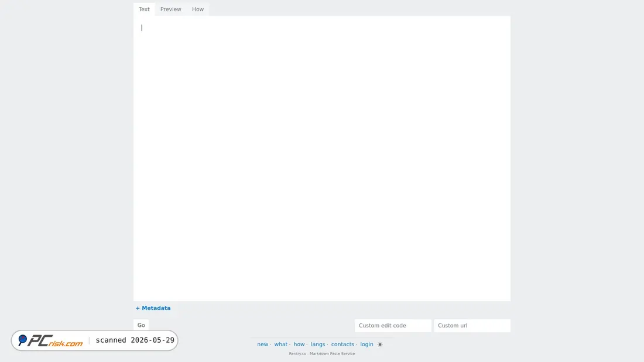Focus the Custom url field
The width and height of the screenshot is (644, 362).
(472, 326)
